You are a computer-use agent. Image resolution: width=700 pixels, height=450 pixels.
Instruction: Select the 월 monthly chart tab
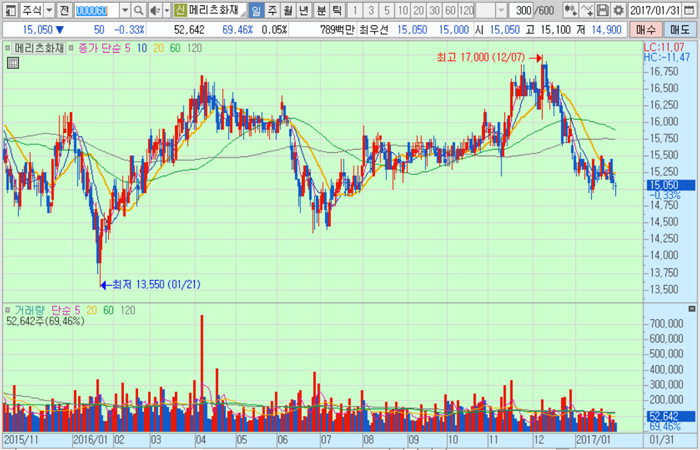coord(289,10)
